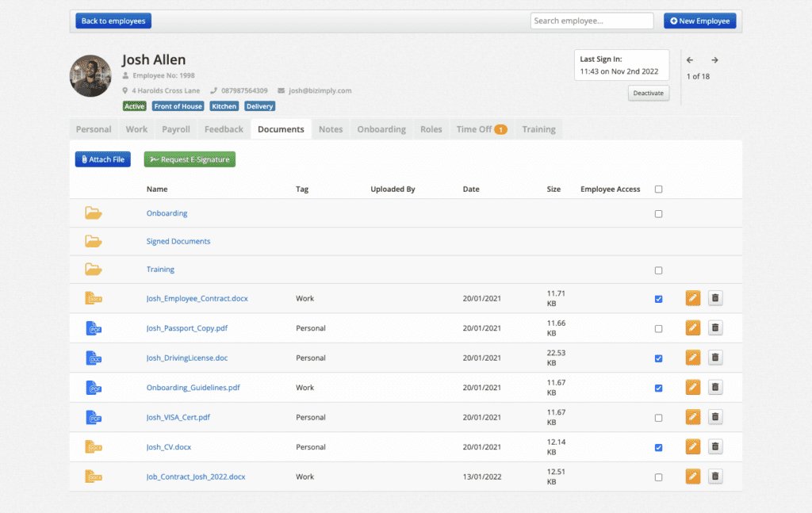Click the Onboarding folder icon

click(94, 213)
